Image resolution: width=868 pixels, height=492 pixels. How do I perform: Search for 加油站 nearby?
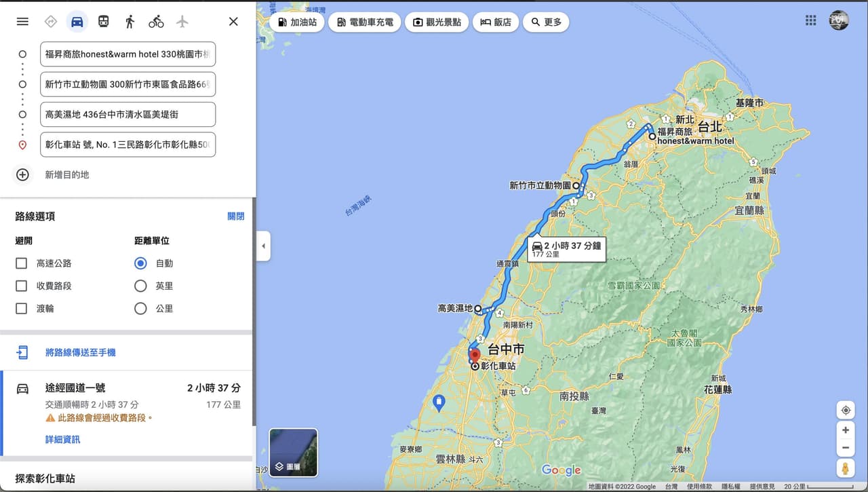pyautogui.click(x=296, y=22)
